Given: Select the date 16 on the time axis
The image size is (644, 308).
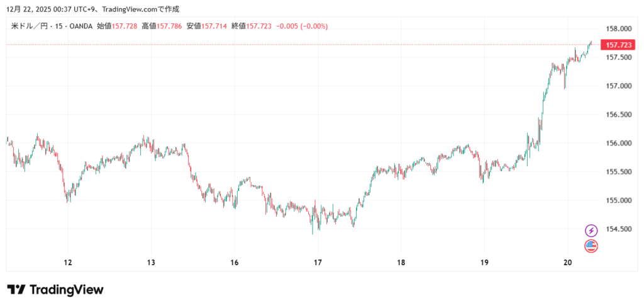Looking at the screenshot, I should point(235,263).
